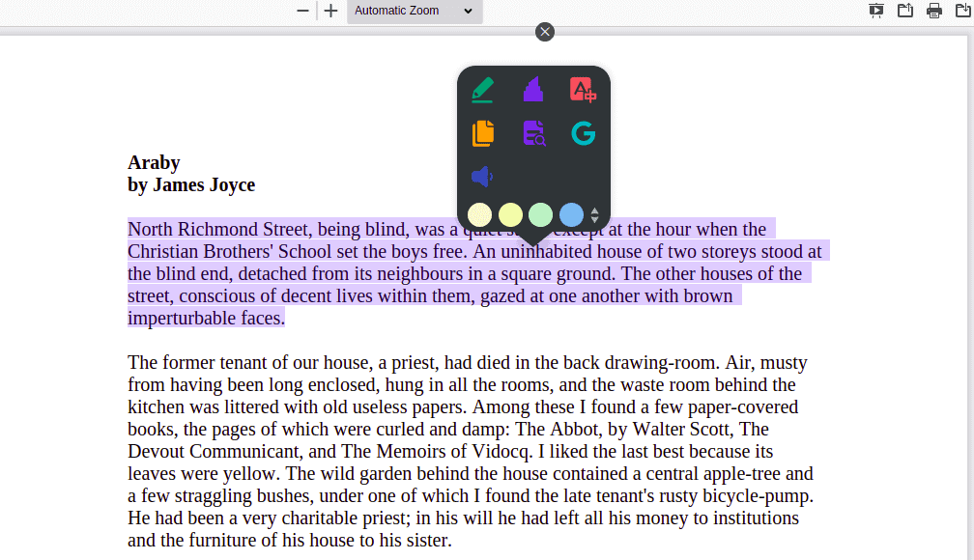Click the words 'North Richmond Street'
974x560 pixels.
[218, 229]
